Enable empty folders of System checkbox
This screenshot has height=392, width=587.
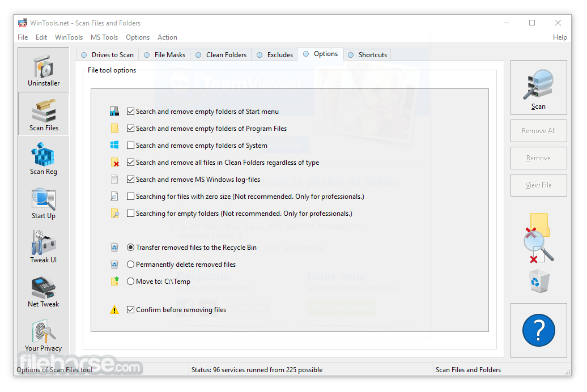tap(130, 145)
